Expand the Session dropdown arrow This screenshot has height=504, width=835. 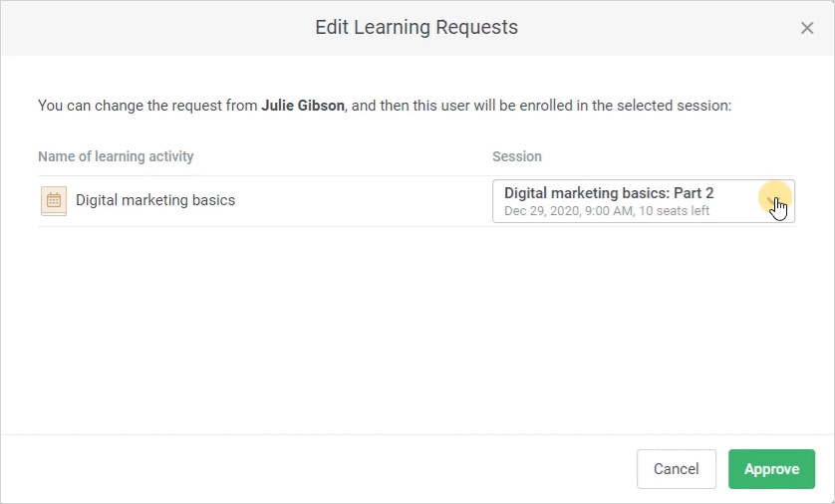[x=776, y=201]
